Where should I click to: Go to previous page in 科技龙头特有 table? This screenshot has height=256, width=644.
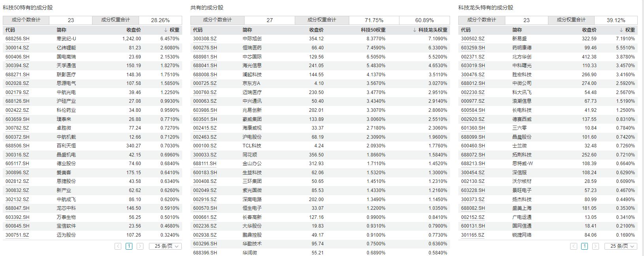click(x=573, y=246)
